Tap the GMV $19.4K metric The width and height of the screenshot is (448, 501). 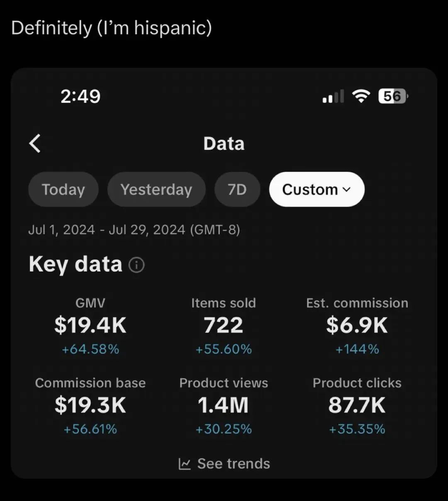90,326
